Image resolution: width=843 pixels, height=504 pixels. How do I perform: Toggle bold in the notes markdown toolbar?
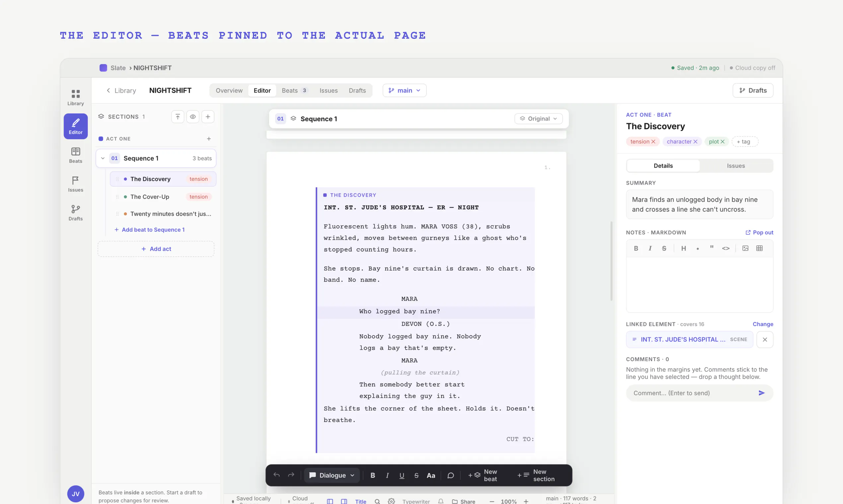(x=636, y=249)
